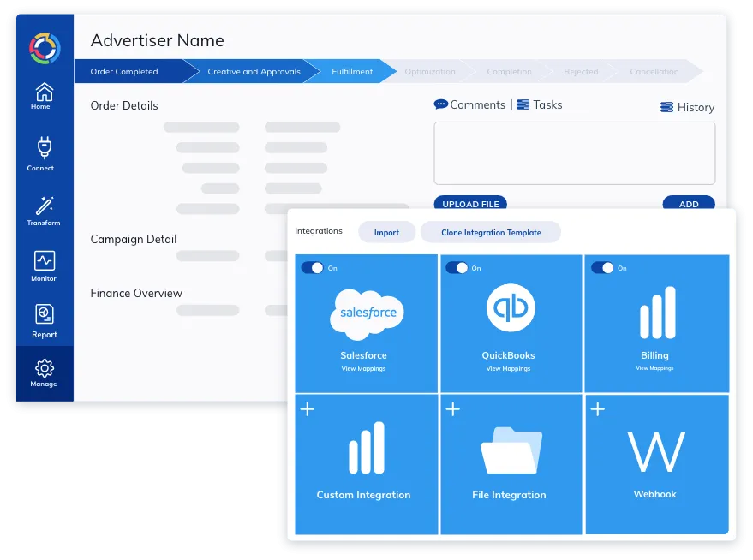
Task: Switch to the Tasks tab
Action: [540, 104]
